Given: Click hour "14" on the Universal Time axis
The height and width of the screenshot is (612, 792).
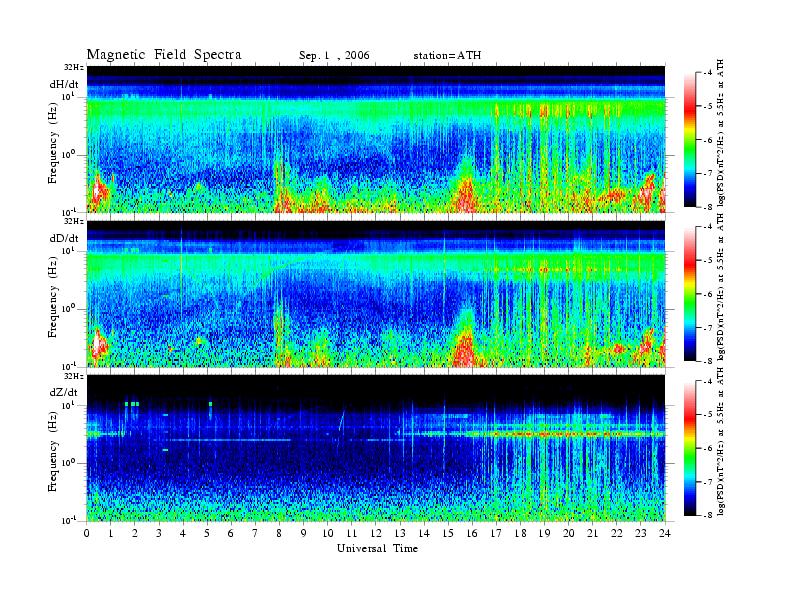Looking at the screenshot, I should [x=424, y=533].
